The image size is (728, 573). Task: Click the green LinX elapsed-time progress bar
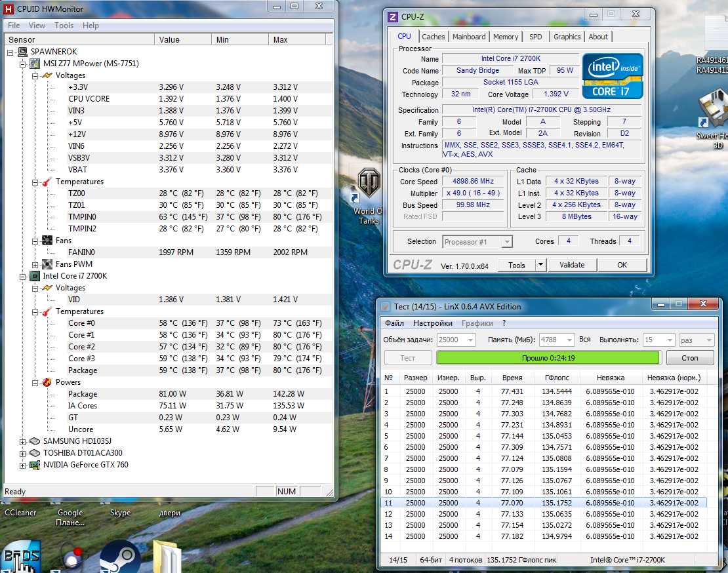tap(548, 358)
